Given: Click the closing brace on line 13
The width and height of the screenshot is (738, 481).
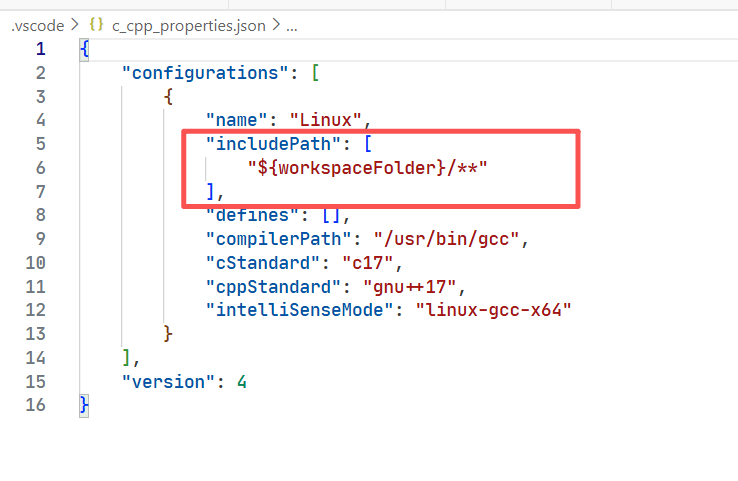Looking at the screenshot, I should point(168,334).
